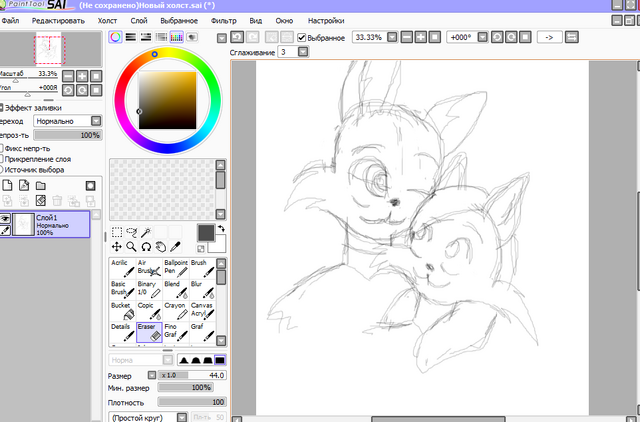Open the Норма brush mode dropdown
The height and width of the screenshot is (422, 640).
(168, 360)
